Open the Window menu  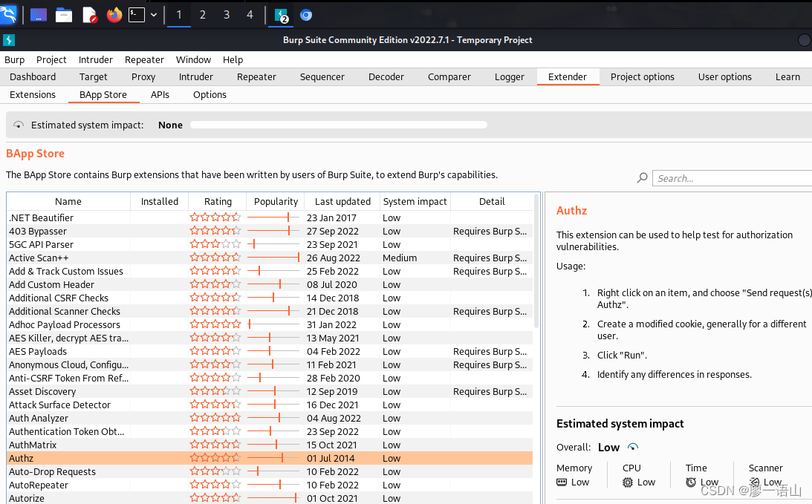(x=193, y=59)
